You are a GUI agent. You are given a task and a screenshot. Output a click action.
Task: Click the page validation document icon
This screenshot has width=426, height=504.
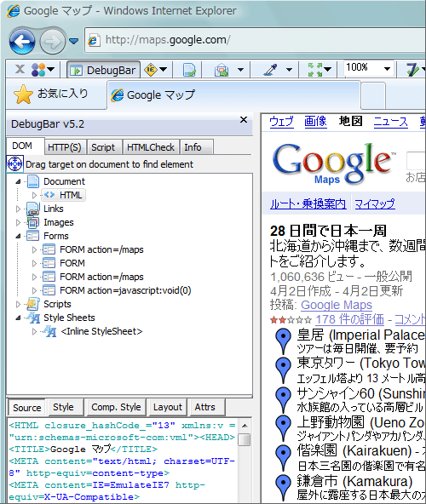(x=189, y=70)
